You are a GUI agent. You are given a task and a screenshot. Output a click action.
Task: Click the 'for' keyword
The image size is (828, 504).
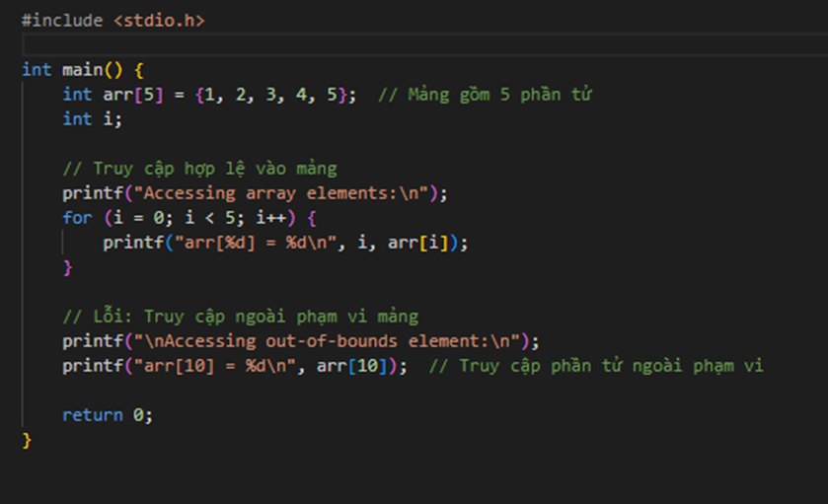pyautogui.click(x=77, y=218)
